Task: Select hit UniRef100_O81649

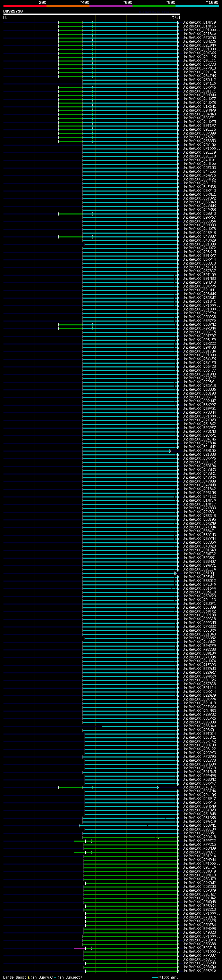Action: click(199, 550)
